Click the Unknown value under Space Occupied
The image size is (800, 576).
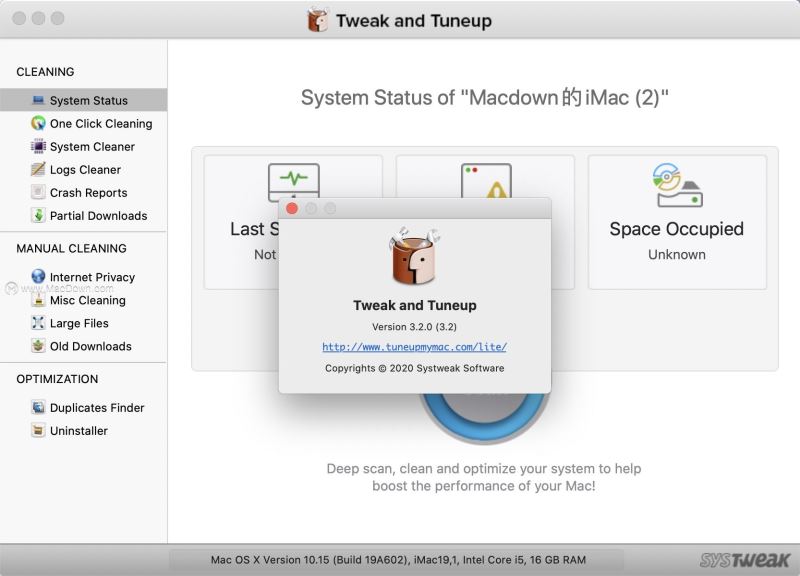pyautogui.click(x=677, y=254)
